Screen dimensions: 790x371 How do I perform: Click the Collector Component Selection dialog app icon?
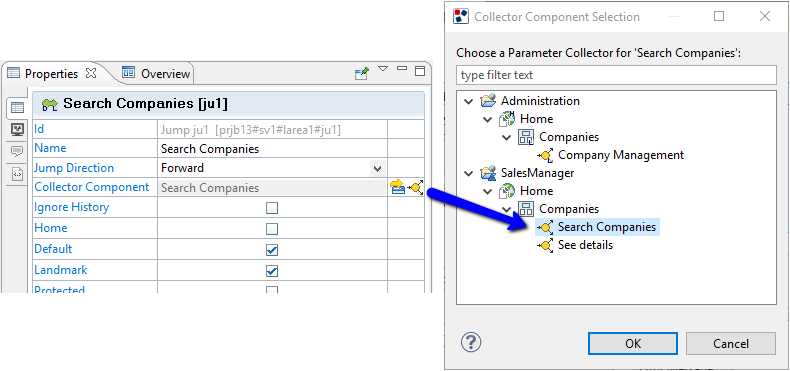coord(461,16)
